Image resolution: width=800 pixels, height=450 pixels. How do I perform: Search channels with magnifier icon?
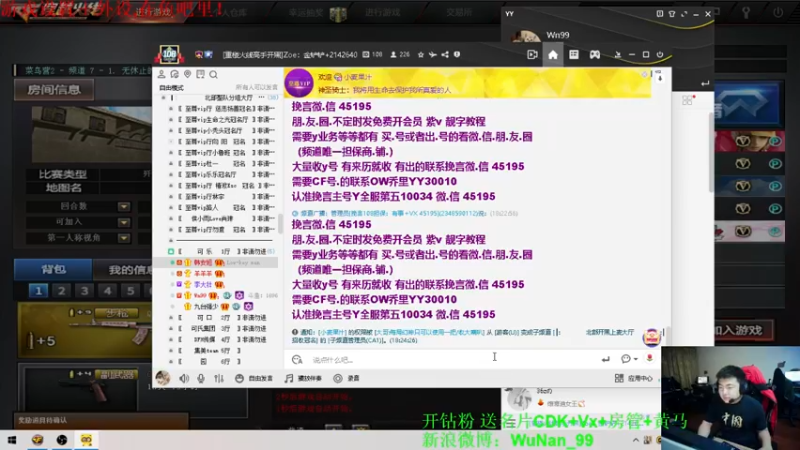click(x=214, y=75)
